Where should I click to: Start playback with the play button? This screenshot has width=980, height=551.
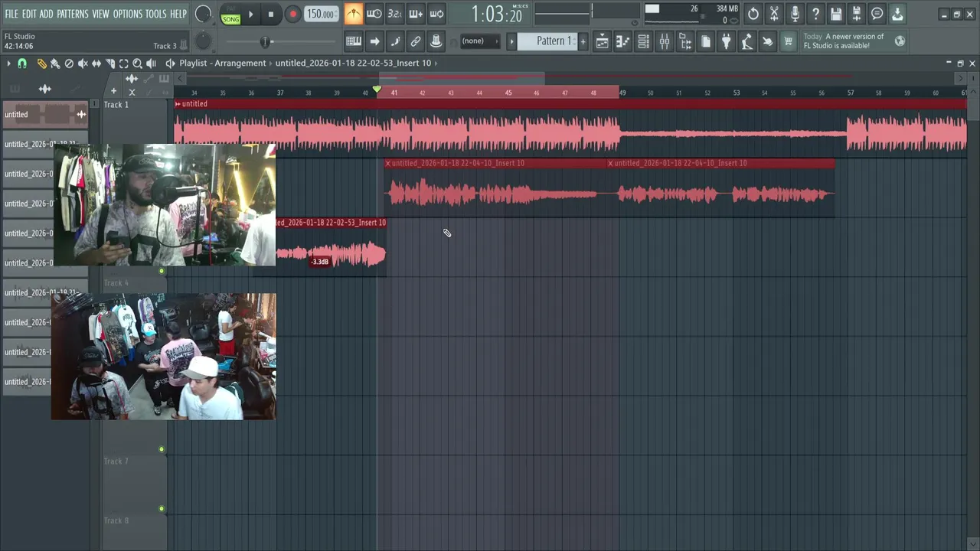tap(250, 14)
